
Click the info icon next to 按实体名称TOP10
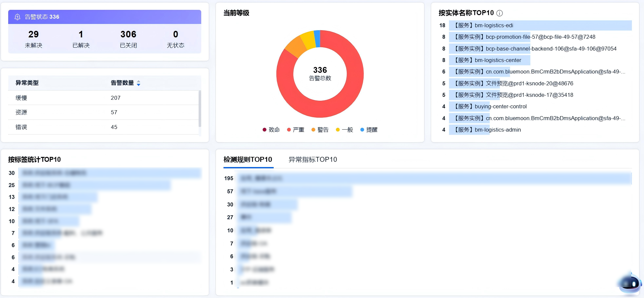tap(499, 13)
